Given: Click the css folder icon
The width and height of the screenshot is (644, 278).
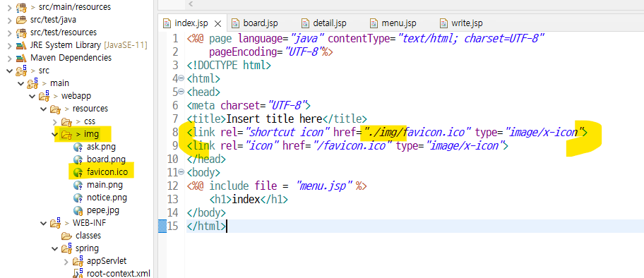Looking at the screenshot, I should 66,121.
